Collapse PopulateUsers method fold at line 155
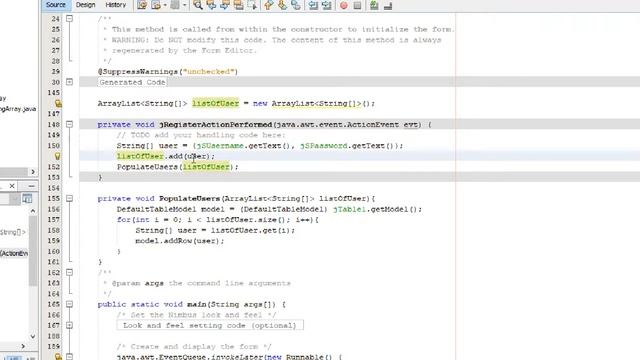The height and width of the screenshot is (360, 640). coord(69,198)
